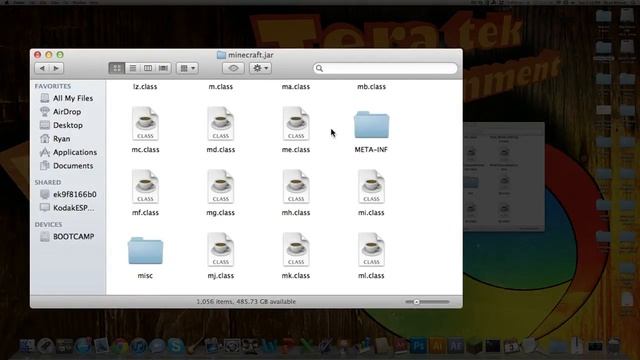Screen dimensions: 640x360
Task: Open Photoshop from the Dock
Action: [418, 346]
